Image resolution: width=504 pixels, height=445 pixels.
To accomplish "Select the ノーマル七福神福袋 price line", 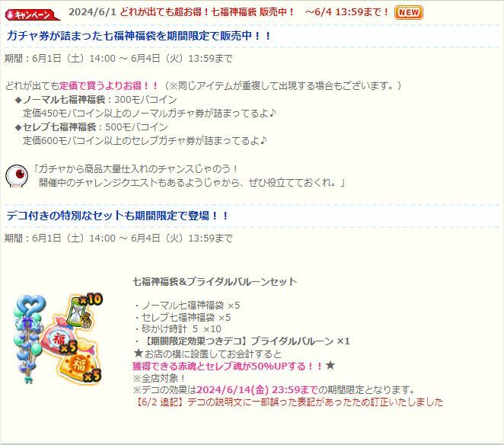I will click(x=96, y=99).
